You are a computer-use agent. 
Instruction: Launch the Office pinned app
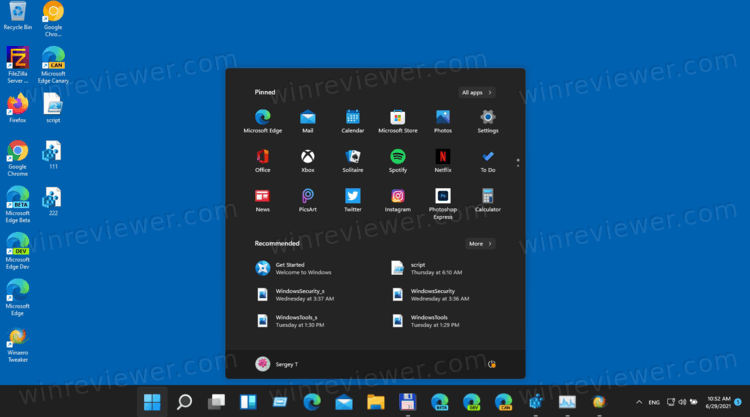click(x=263, y=161)
